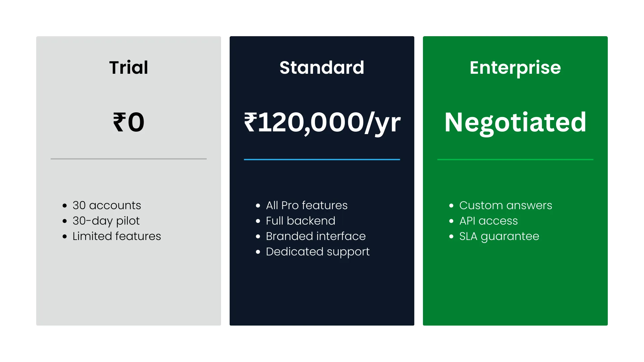Click the ₹0 trial price
The width and height of the screenshot is (644, 362).
(128, 122)
